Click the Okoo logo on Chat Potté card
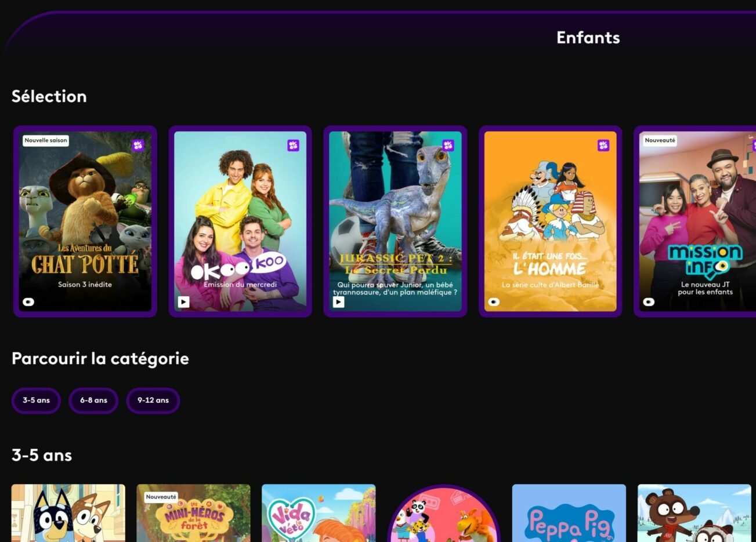Viewport: 756px width, 542px height. (x=138, y=145)
